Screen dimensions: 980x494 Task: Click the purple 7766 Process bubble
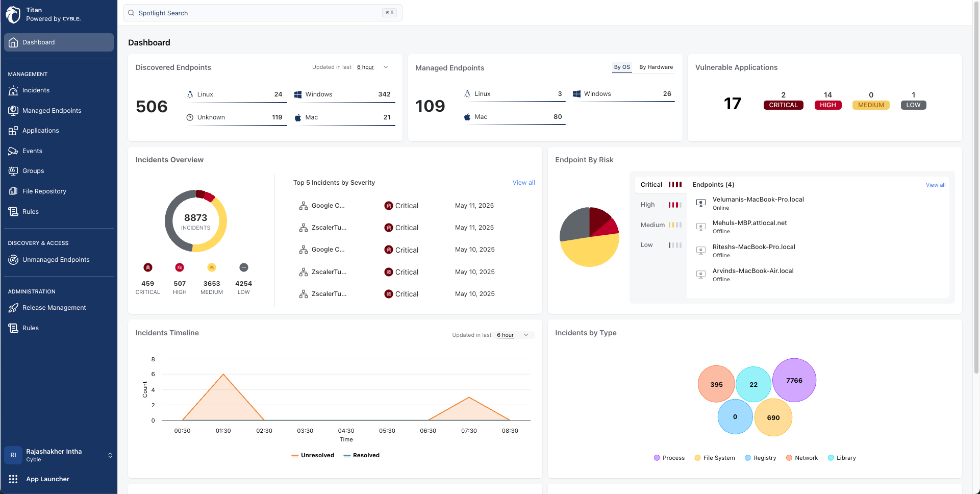pos(794,380)
